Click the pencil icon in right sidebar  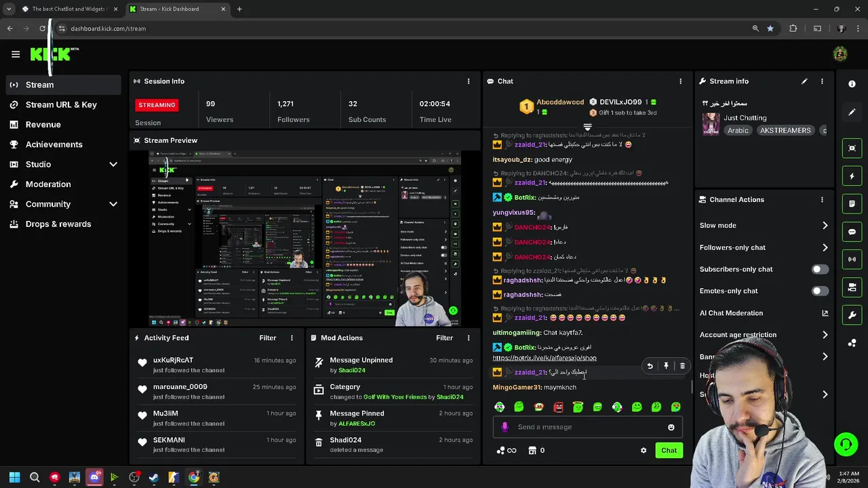[x=852, y=112]
